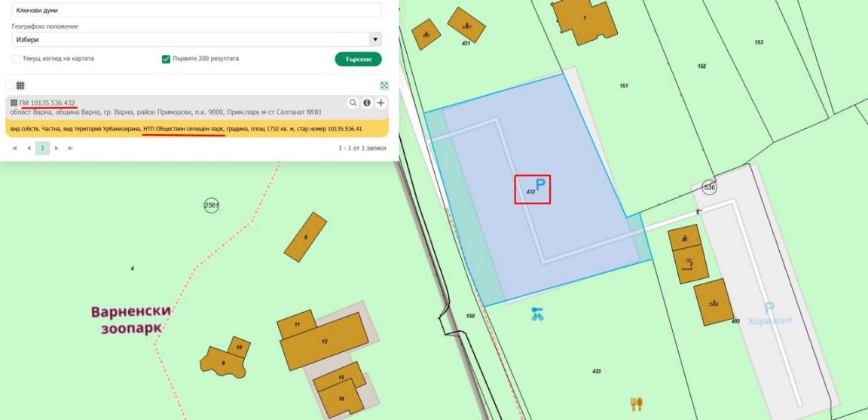Enable the Текущ изглед на картата checkbox
868x420 pixels.
[16, 59]
